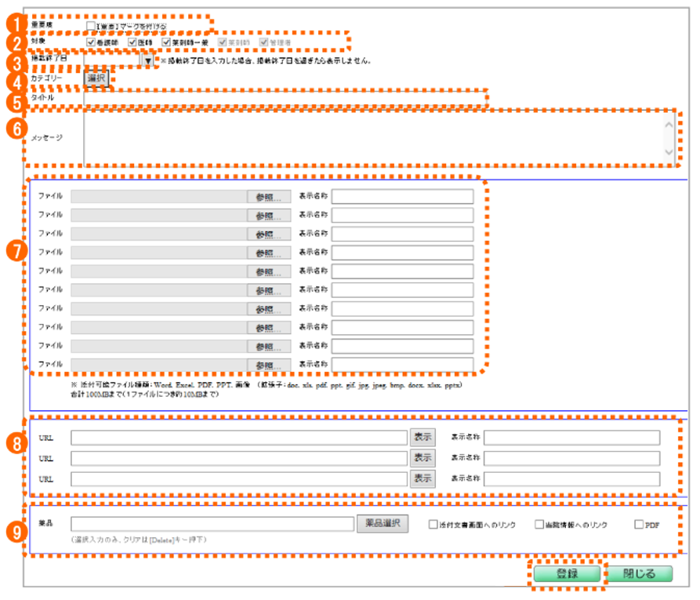Enable the 【重要】マークを付ける checkbox
Viewport: 700px width, 600px height.
pos(91,26)
